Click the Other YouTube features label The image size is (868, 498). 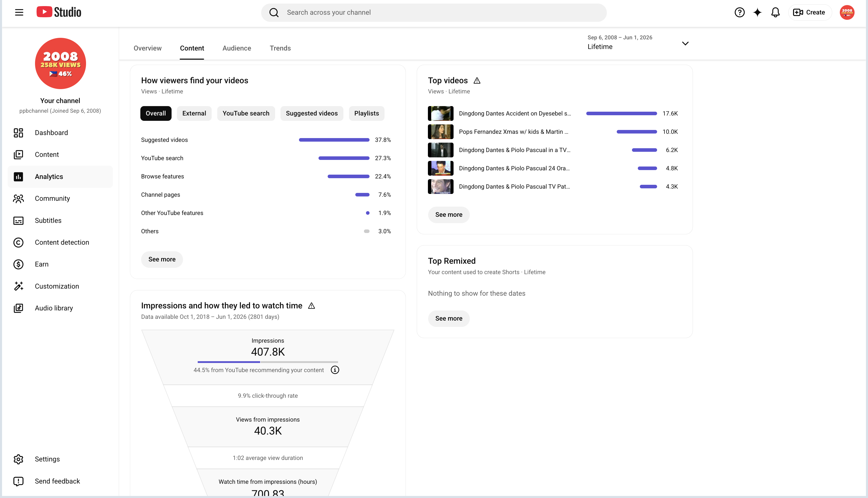click(172, 213)
